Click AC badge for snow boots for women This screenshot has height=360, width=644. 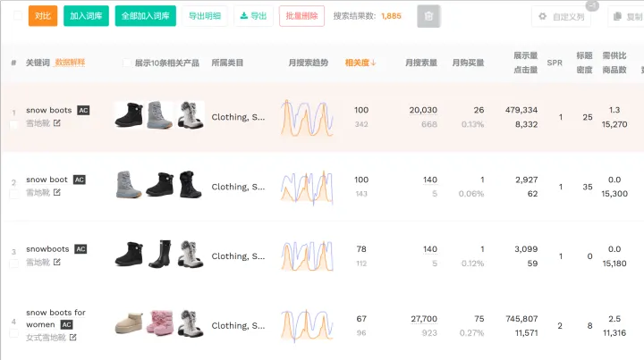[66, 325]
